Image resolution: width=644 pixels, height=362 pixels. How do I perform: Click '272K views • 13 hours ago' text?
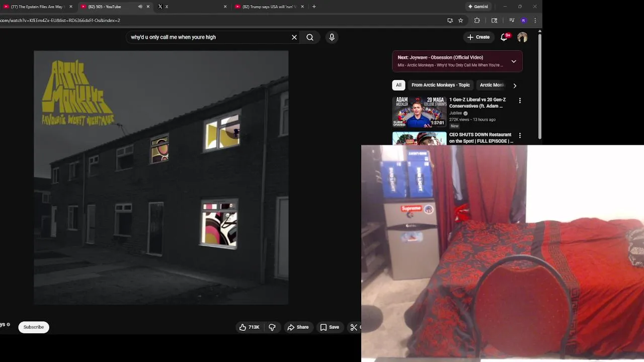coord(472,120)
